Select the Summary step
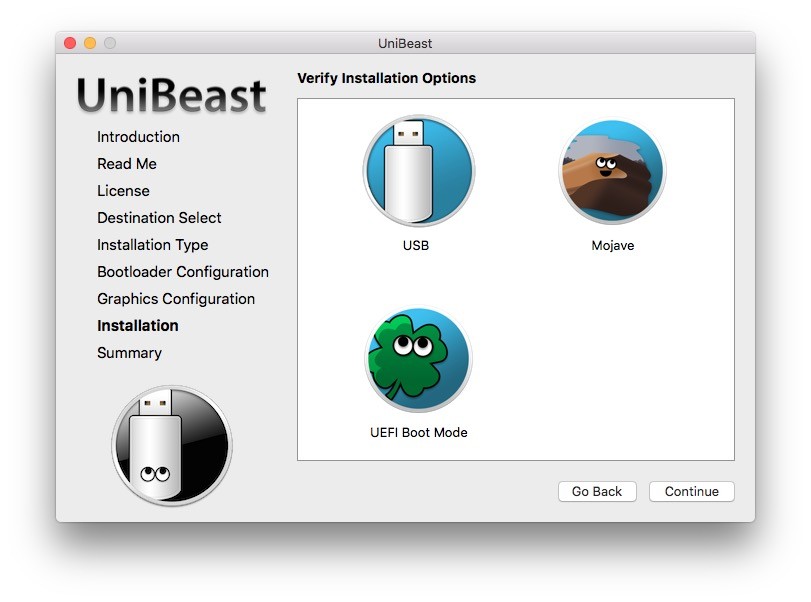This screenshot has height=602, width=811. point(129,353)
